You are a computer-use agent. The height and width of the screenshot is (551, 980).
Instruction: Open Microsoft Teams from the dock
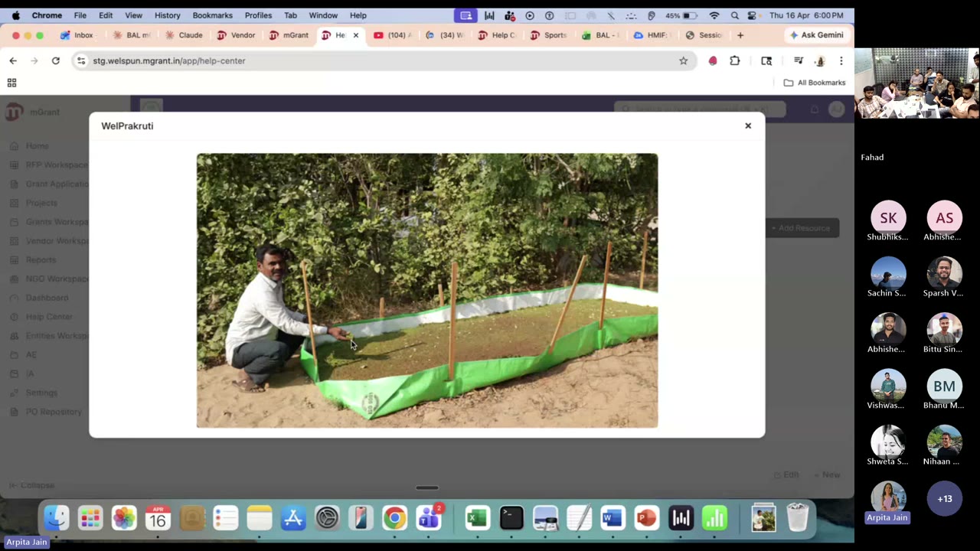[429, 518]
